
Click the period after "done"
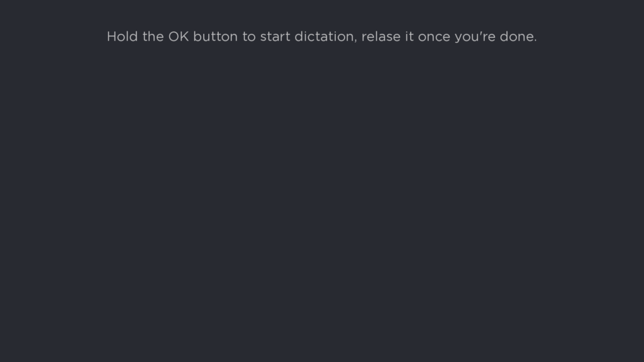(x=535, y=41)
